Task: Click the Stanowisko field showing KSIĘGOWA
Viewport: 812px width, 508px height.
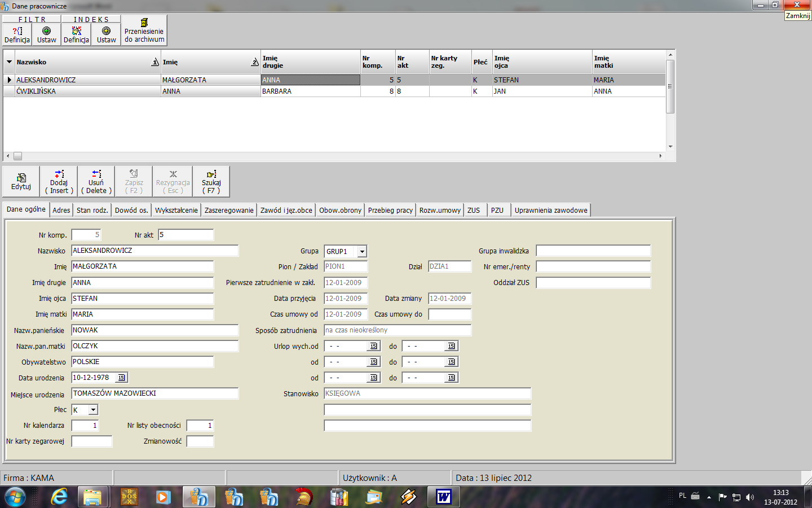Action: (427, 393)
